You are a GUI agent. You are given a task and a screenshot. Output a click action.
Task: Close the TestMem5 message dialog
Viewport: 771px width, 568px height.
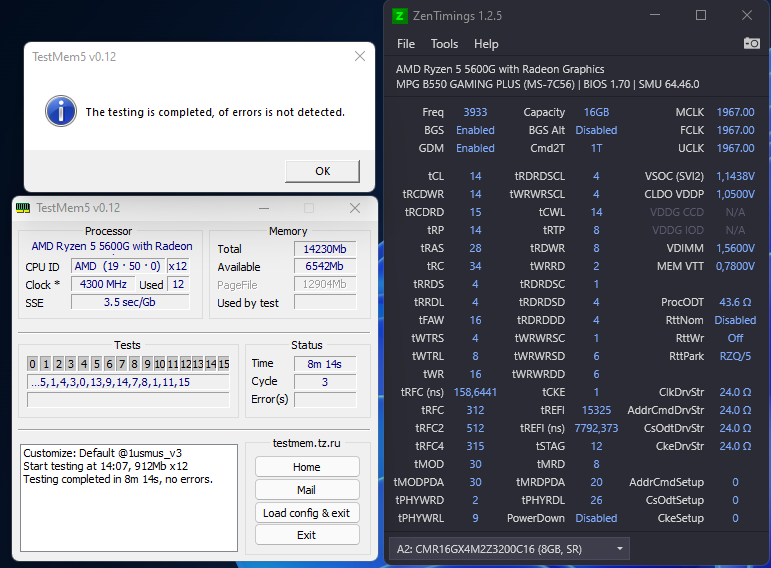(x=360, y=56)
